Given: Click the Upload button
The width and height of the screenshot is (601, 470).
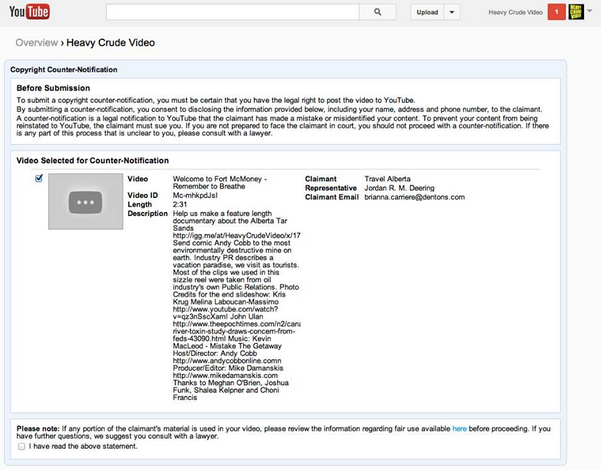Looking at the screenshot, I should [x=427, y=12].
